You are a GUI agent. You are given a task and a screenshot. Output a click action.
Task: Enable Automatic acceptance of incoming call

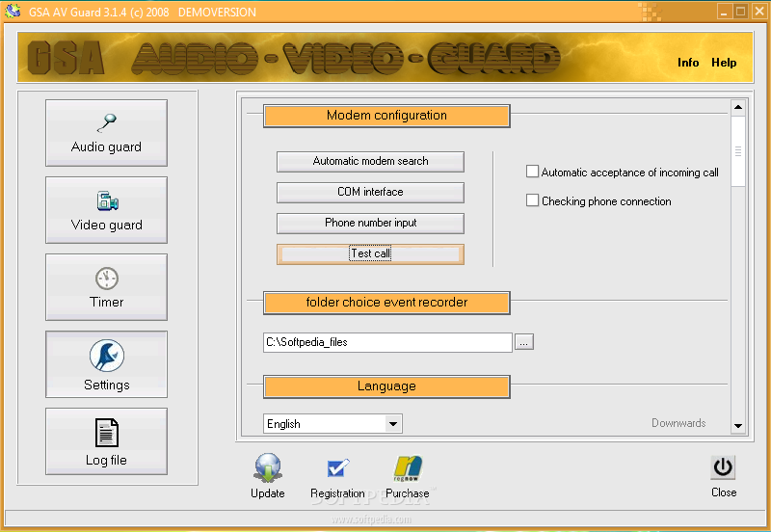tap(532, 172)
